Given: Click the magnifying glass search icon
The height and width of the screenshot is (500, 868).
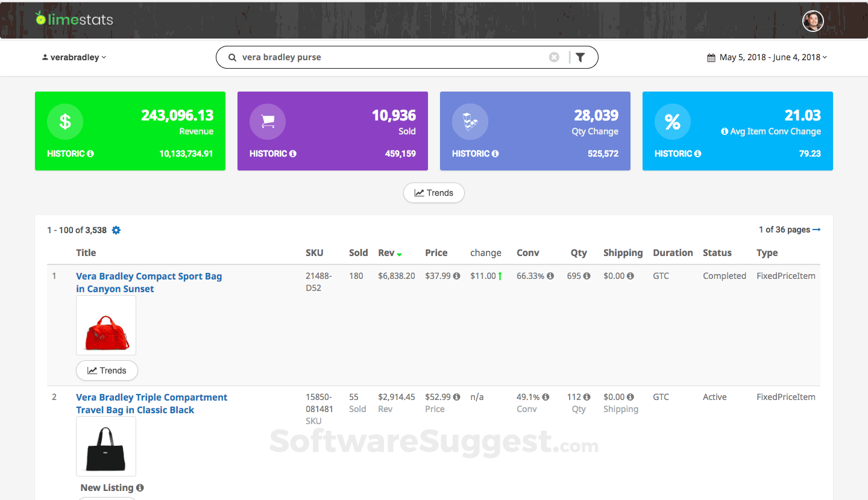Looking at the screenshot, I should click(x=232, y=57).
